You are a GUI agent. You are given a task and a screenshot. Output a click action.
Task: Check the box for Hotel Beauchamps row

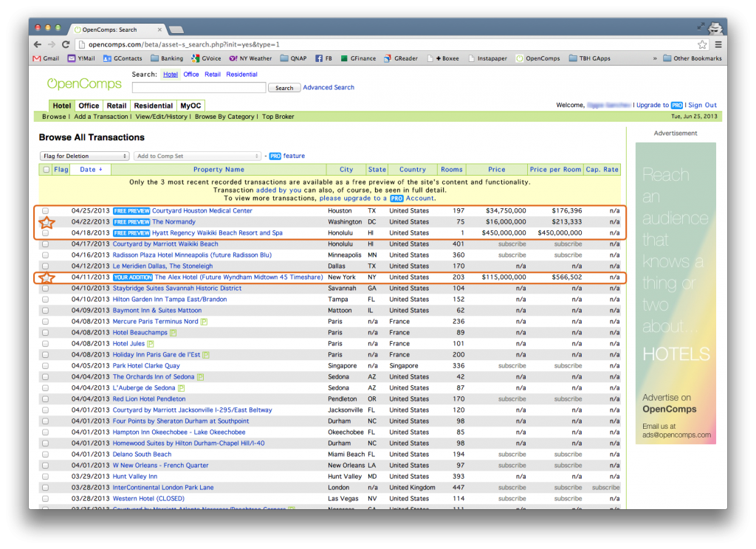pyautogui.click(x=45, y=333)
